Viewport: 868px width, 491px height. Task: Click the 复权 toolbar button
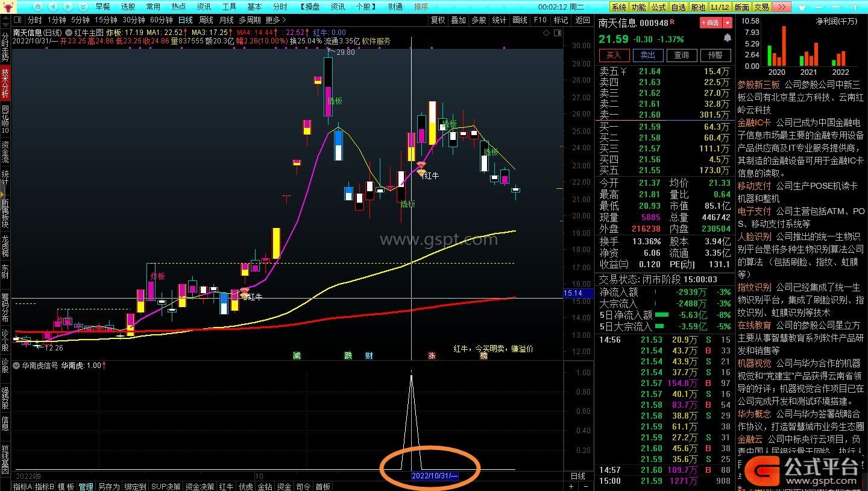point(438,20)
